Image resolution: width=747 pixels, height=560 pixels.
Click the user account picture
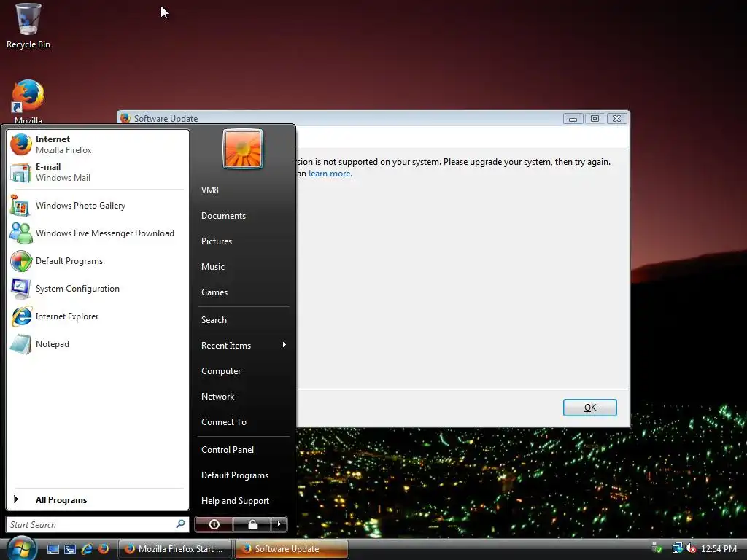click(x=242, y=149)
